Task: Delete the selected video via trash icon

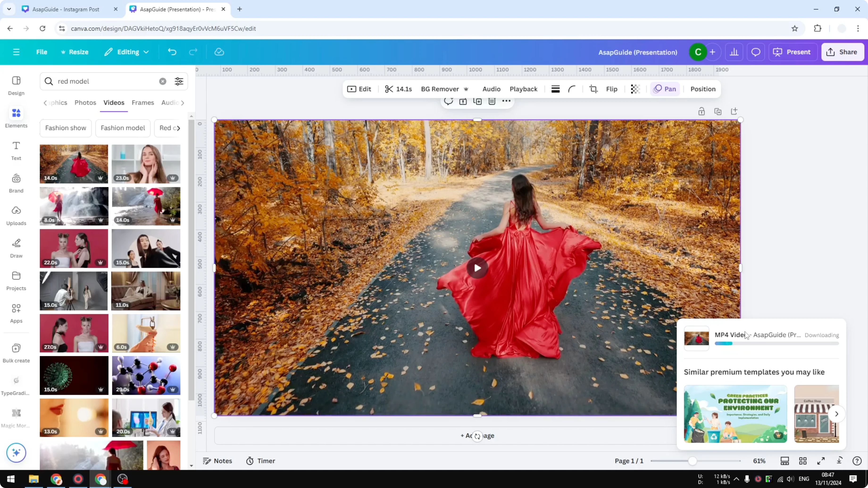Action: point(492,101)
